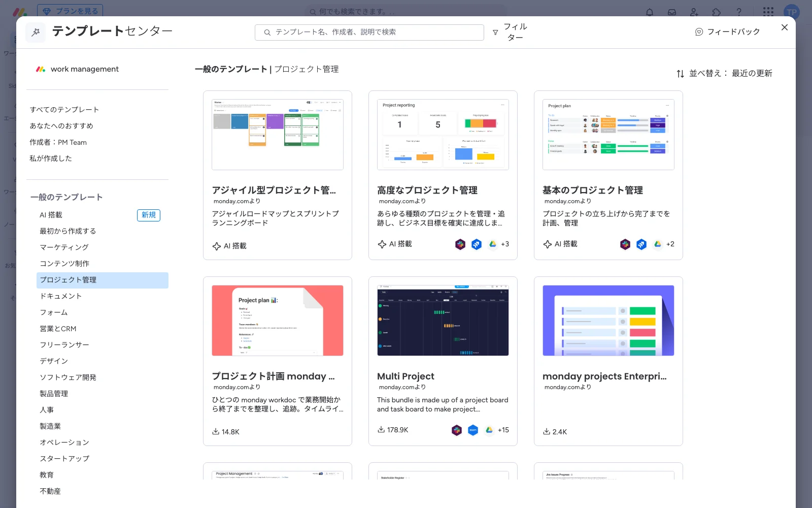812x508 pixels.
Task: Click the template center pin icon
Action: [x=36, y=32]
